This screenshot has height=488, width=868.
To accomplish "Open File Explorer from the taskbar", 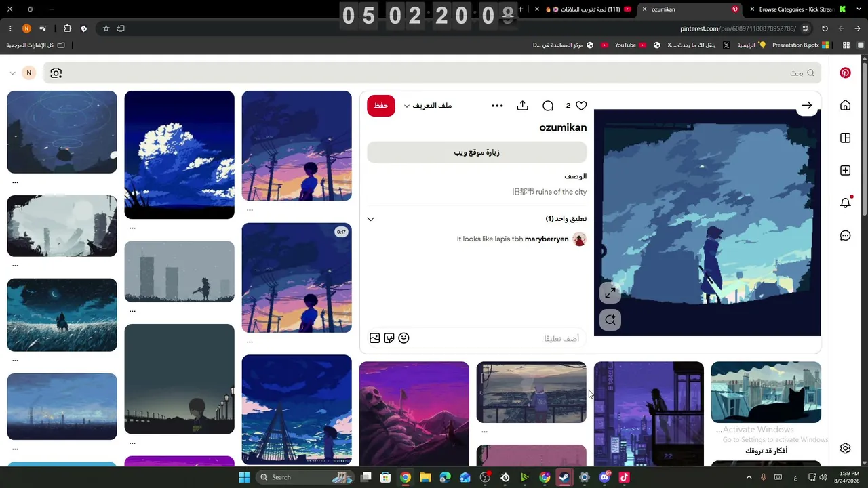I will (x=425, y=477).
